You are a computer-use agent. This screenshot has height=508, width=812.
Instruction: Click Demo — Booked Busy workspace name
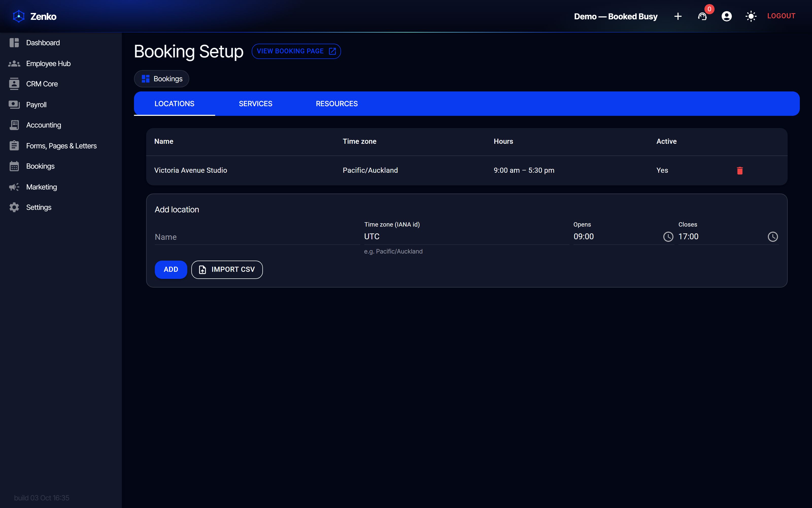(x=616, y=16)
